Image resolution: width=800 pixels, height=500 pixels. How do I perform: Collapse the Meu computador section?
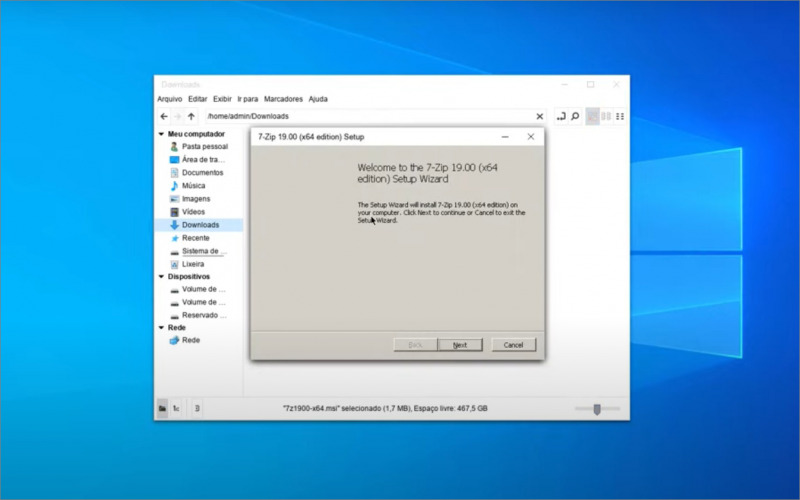161,133
